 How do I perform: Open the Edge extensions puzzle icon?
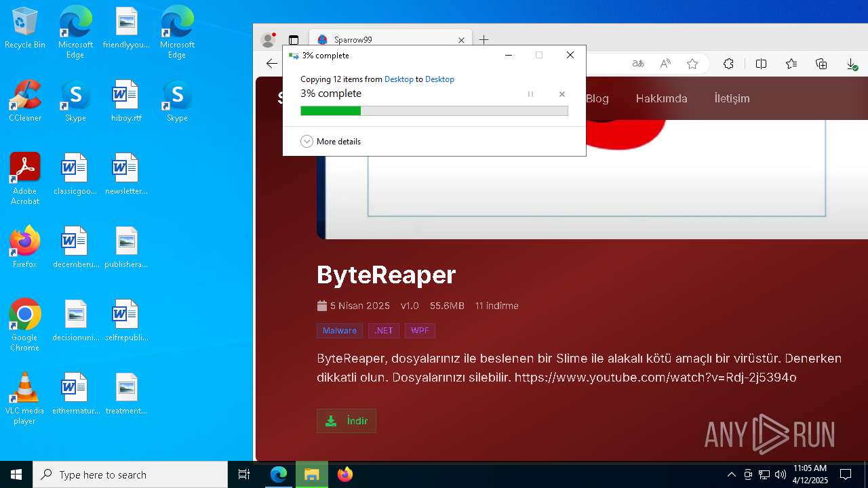click(x=728, y=64)
